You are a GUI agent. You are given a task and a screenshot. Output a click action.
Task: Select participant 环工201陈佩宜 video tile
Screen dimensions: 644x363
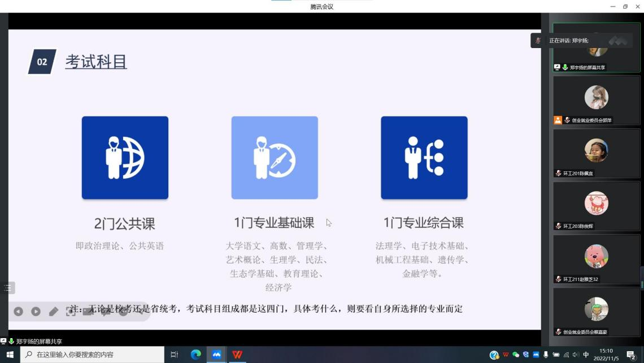pos(596,153)
